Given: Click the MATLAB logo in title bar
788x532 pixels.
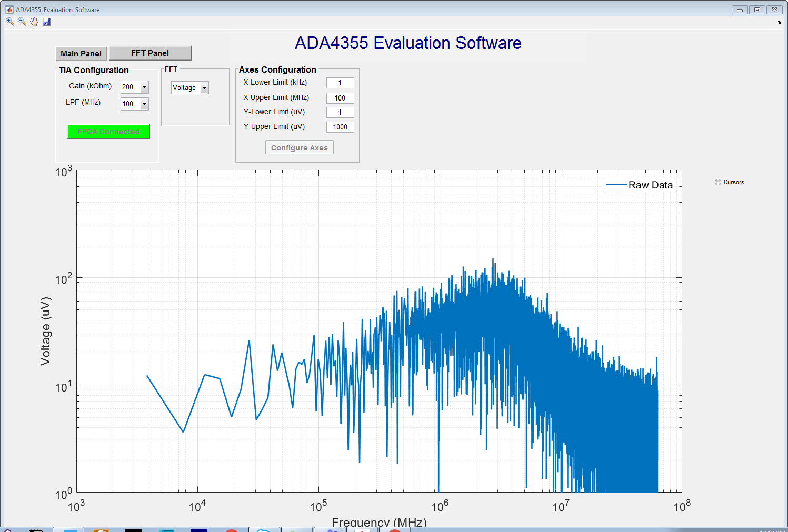Looking at the screenshot, I should [x=9, y=9].
